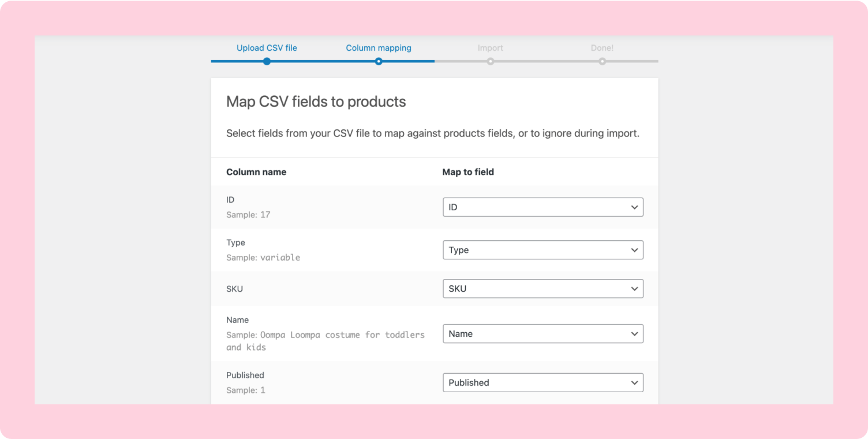This screenshot has height=439, width=868.
Task: Click the 'Column name' table header
Action: (x=256, y=172)
